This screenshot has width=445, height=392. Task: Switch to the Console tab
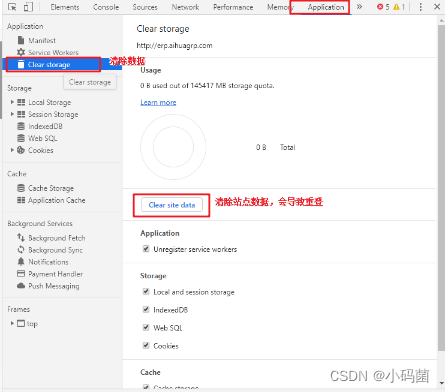click(x=106, y=7)
